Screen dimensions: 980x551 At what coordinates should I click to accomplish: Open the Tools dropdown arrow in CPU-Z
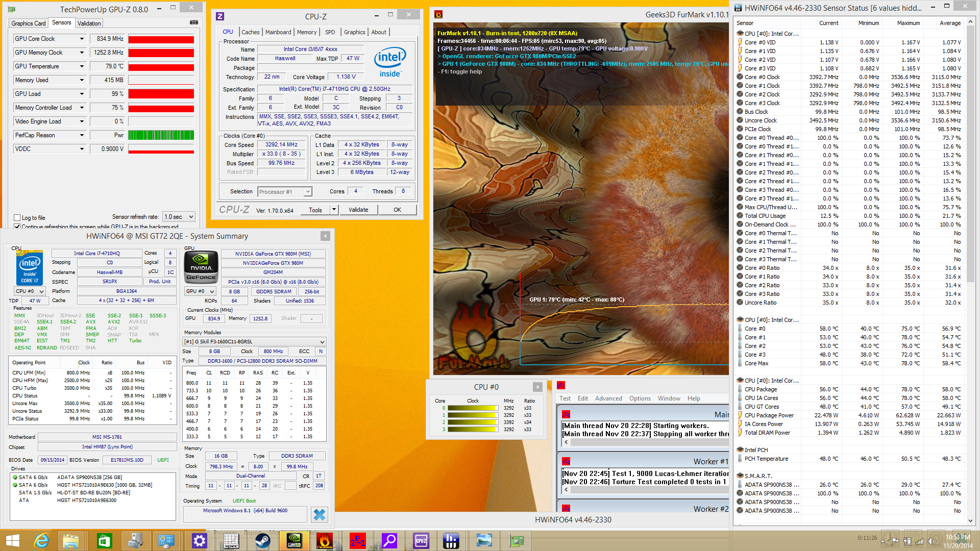(x=334, y=210)
